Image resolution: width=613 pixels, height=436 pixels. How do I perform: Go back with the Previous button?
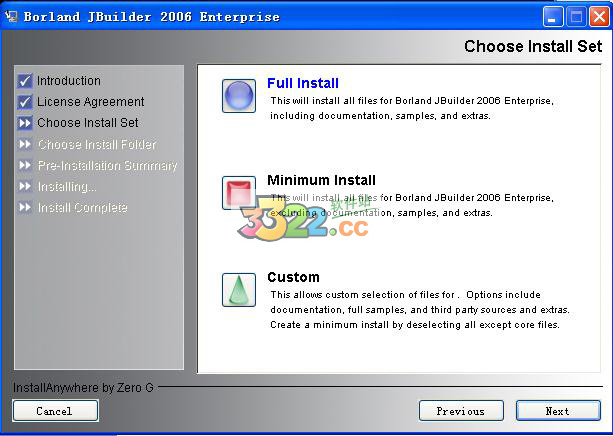click(461, 411)
